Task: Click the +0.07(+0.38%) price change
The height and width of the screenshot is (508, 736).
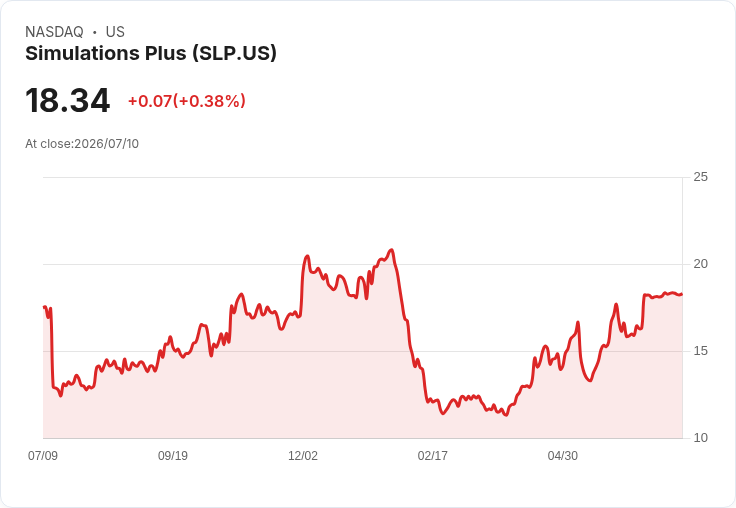Action: pyautogui.click(x=187, y=101)
